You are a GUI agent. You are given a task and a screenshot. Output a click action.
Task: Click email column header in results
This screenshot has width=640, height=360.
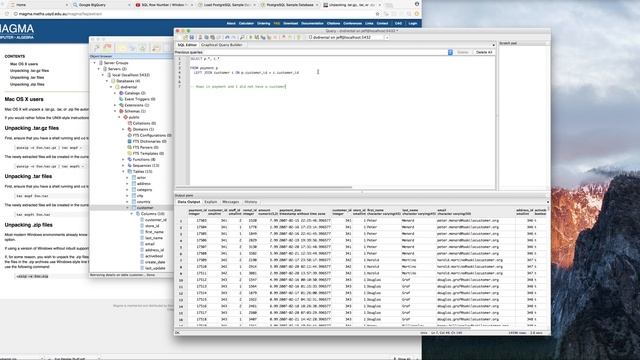475,212
